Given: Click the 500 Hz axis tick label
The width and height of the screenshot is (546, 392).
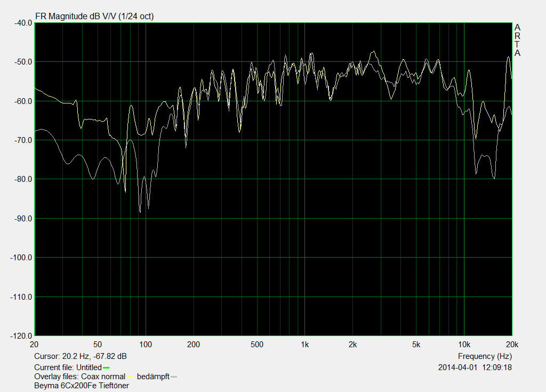Looking at the screenshot, I should coord(257,344).
